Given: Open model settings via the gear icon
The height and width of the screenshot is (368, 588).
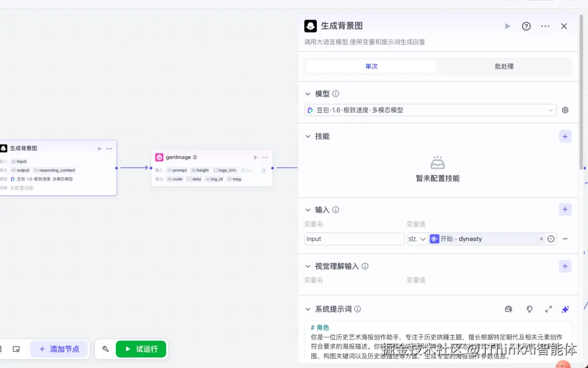Looking at the screenshot, I should pyautogui.click(x=565, y=110).
